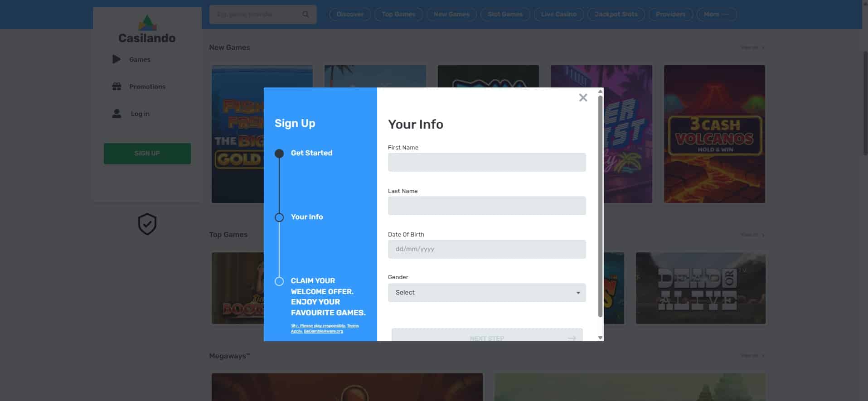The width and height of the screenshot is (868, 401).
Task: Open the Games sidebar link
Action: [x=140, y=59]
